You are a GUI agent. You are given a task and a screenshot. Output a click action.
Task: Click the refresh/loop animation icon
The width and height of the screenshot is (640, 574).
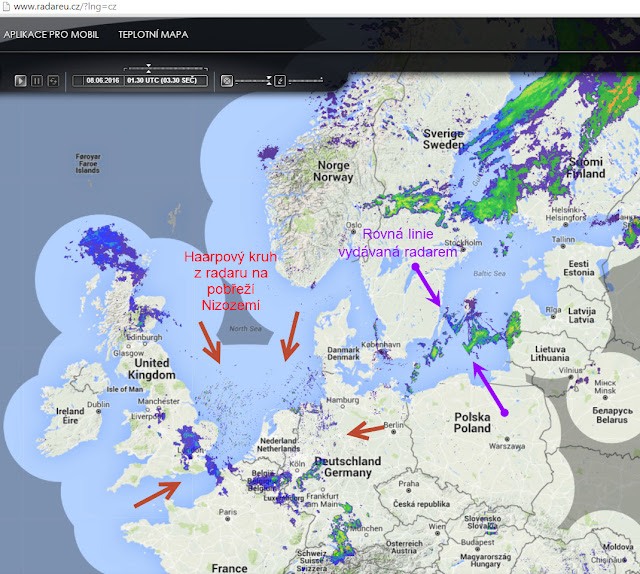(x=53, y=80)
